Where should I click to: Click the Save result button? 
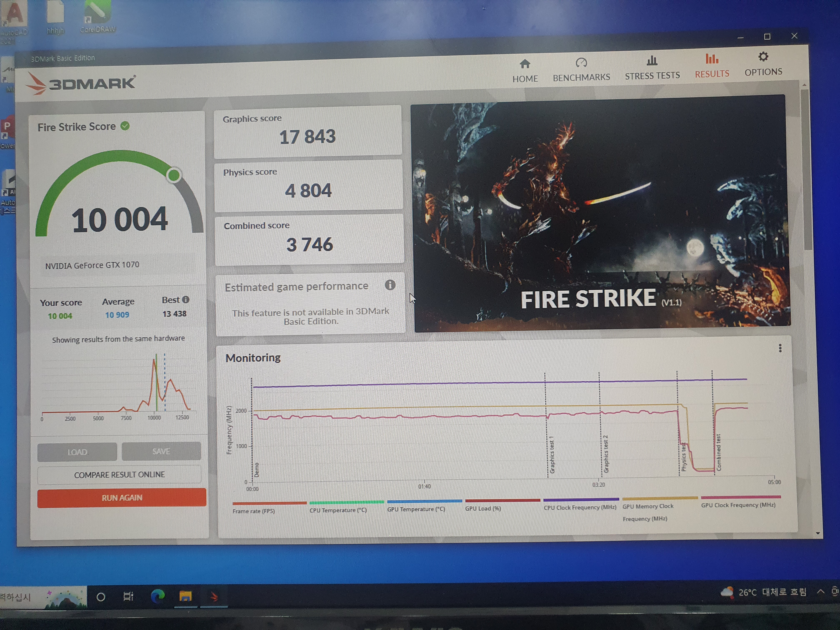161,451
